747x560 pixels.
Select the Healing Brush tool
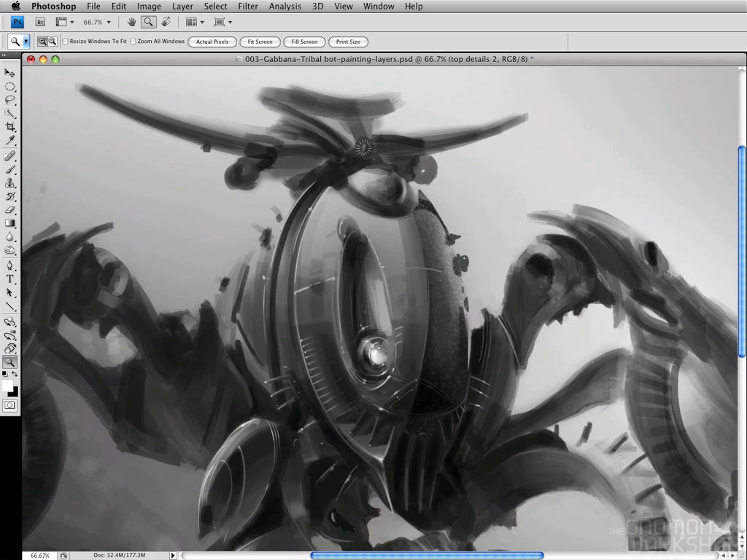9,156
